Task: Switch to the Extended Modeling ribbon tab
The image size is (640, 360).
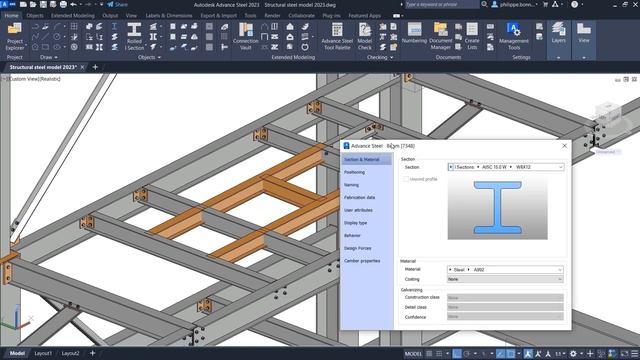Action: [73, 16]
